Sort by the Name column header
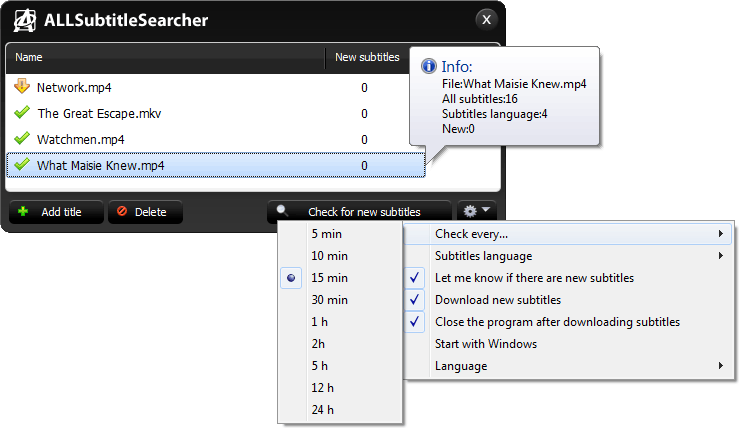739x428 pixels. (x=165, y=58)
